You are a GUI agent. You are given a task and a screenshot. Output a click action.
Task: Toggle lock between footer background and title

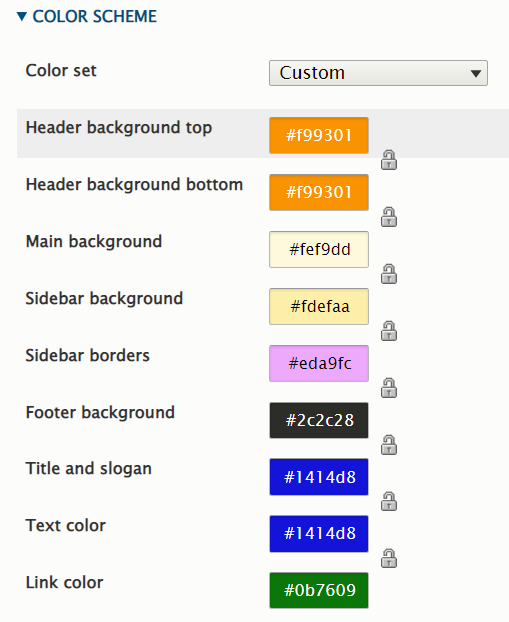click(389, 445)
